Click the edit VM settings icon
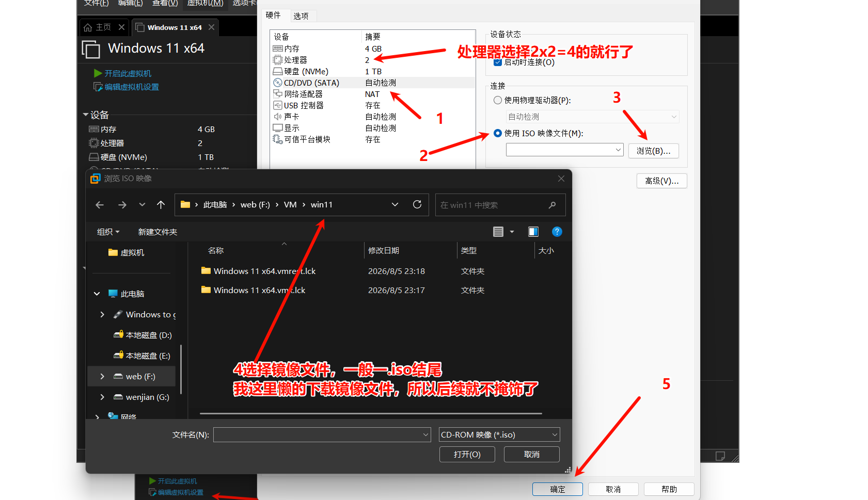The height and width of the screenshot is (500, 868). click(98, 87)
